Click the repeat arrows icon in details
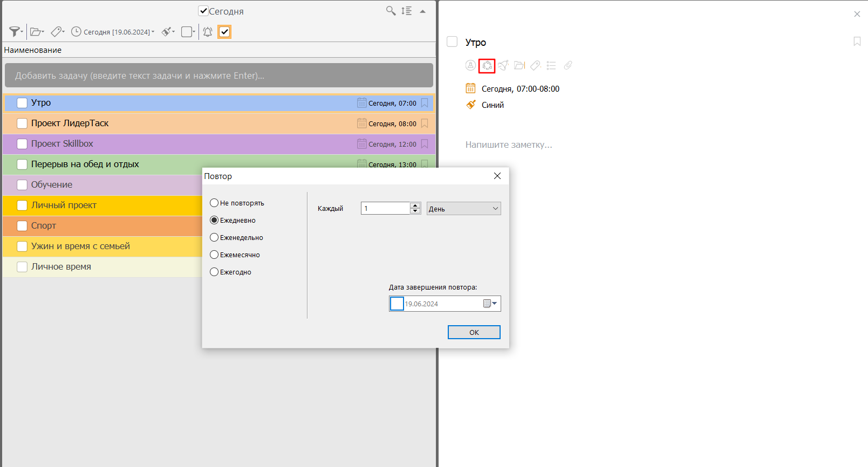Viewport: 868px width, 467px height. [487, 65]
